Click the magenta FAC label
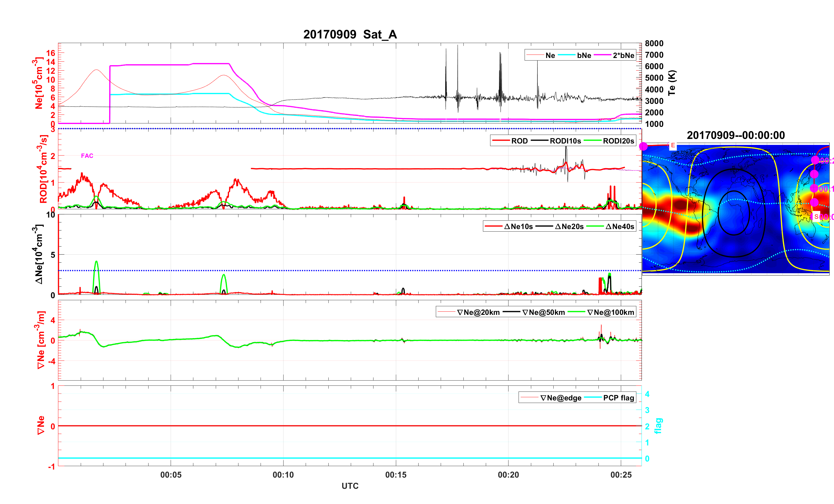 pos(87,156)
